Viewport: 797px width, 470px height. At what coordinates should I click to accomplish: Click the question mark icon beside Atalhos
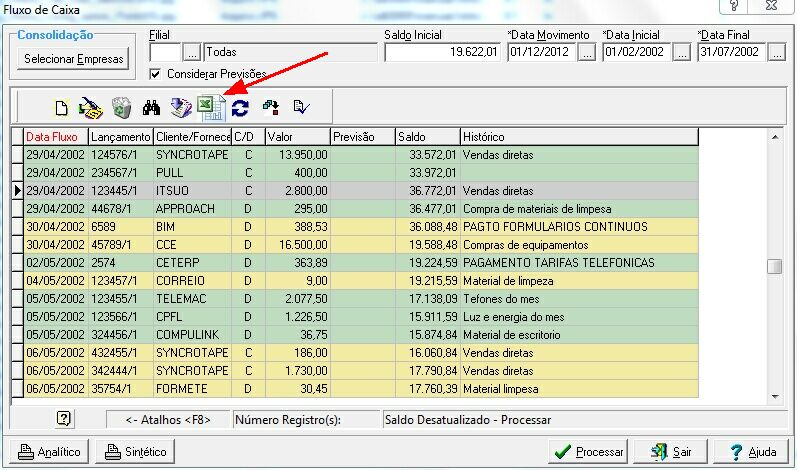[64, 419]
